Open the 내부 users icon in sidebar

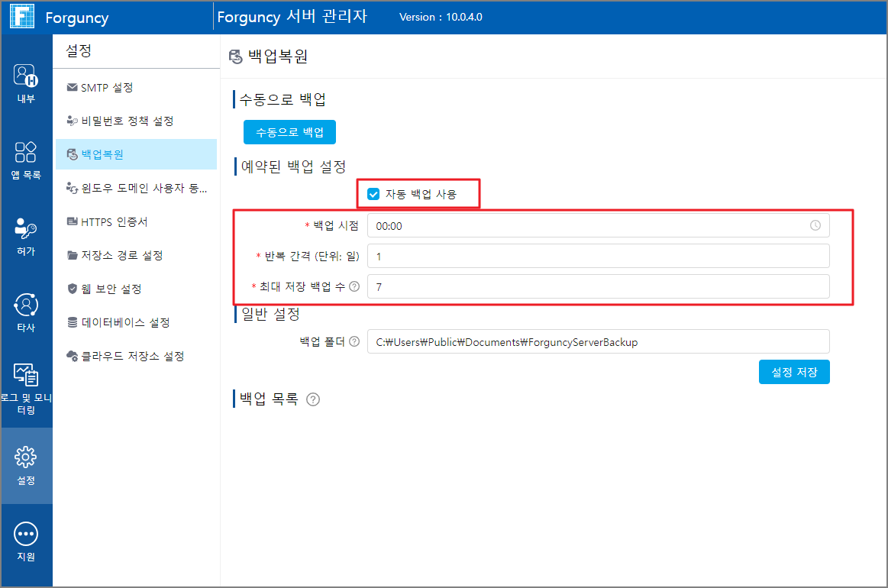point(26,76)
